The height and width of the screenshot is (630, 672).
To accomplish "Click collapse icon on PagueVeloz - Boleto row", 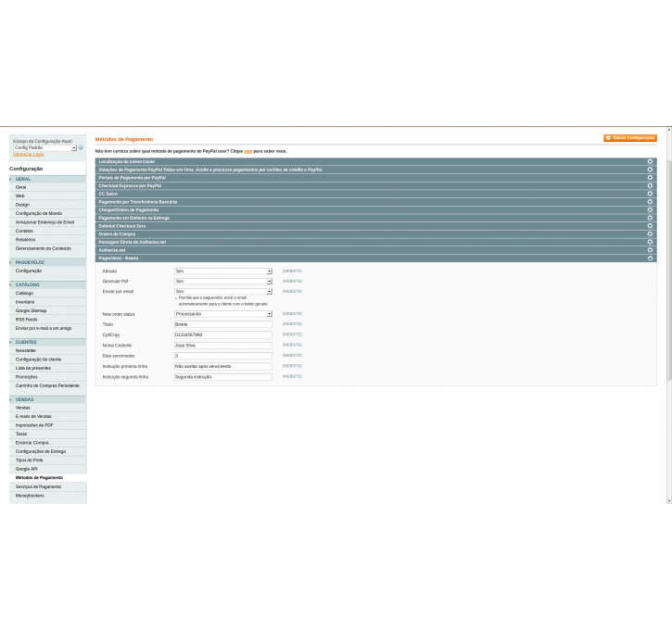I will click(x=650, y=258).
